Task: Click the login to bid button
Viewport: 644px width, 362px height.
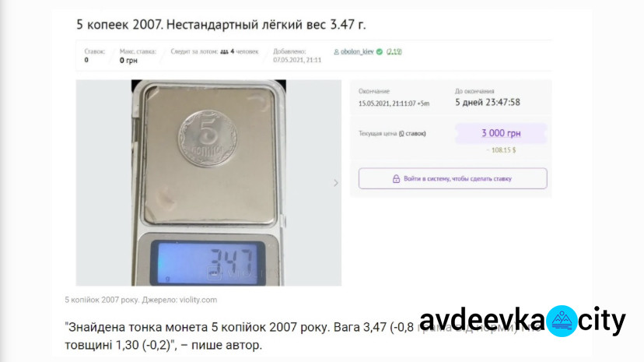Action: point(453,178)
